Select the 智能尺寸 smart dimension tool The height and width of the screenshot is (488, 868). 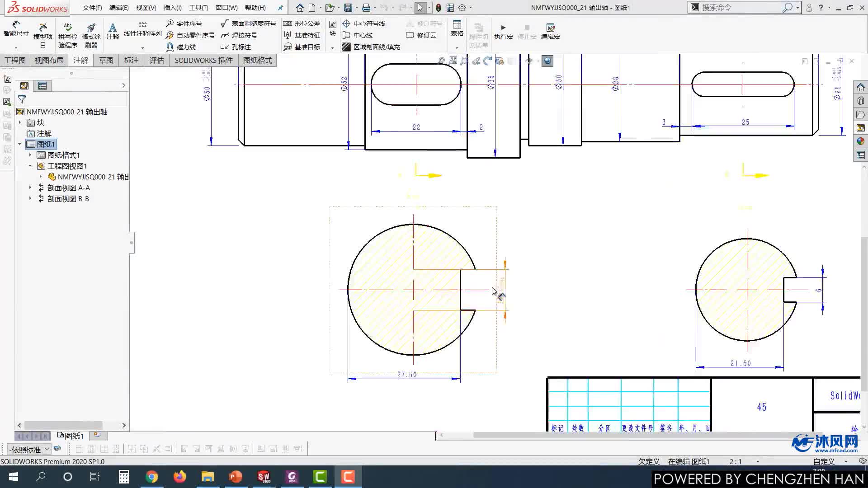[x=16, y=29]
